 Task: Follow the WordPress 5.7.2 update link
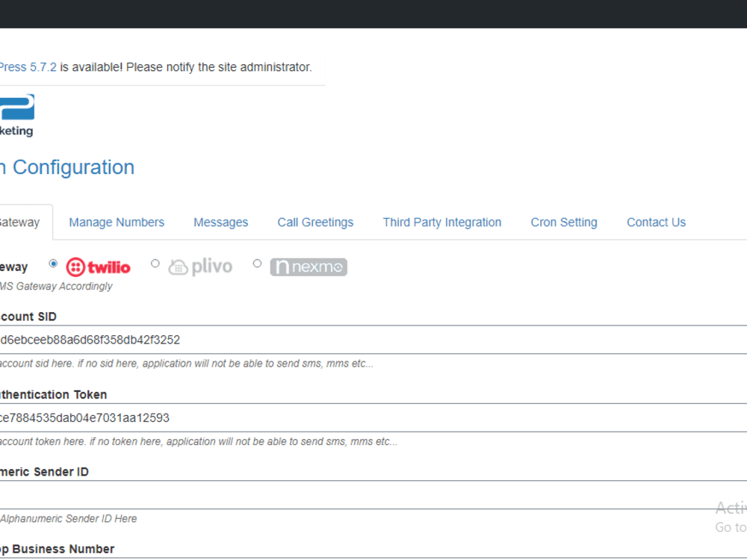pyautogui.click(x=28, y=67)
